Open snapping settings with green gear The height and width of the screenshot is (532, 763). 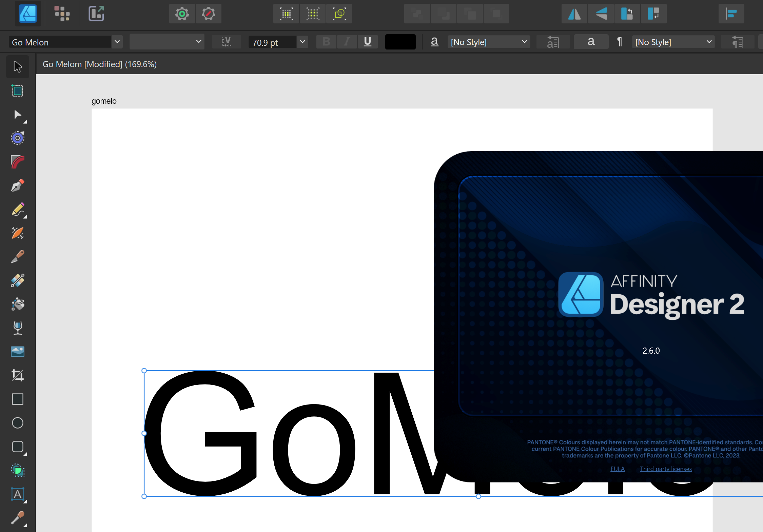click(182, 14)
